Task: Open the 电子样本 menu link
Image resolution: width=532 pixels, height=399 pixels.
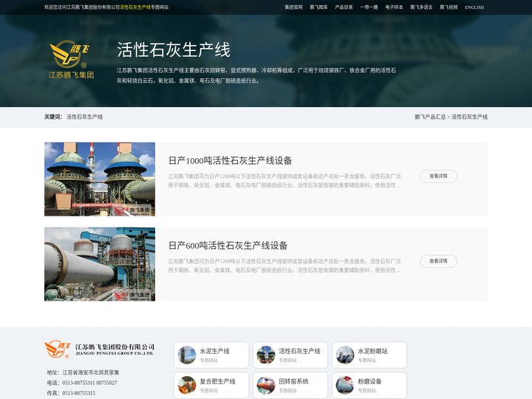Action: click(x=394, y=7)
